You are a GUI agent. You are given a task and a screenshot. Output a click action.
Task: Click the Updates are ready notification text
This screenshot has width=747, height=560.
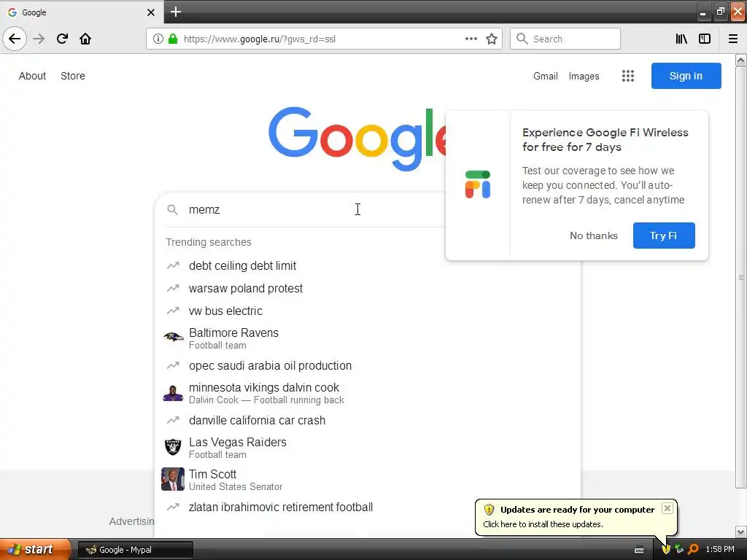[x=578, y=510]
